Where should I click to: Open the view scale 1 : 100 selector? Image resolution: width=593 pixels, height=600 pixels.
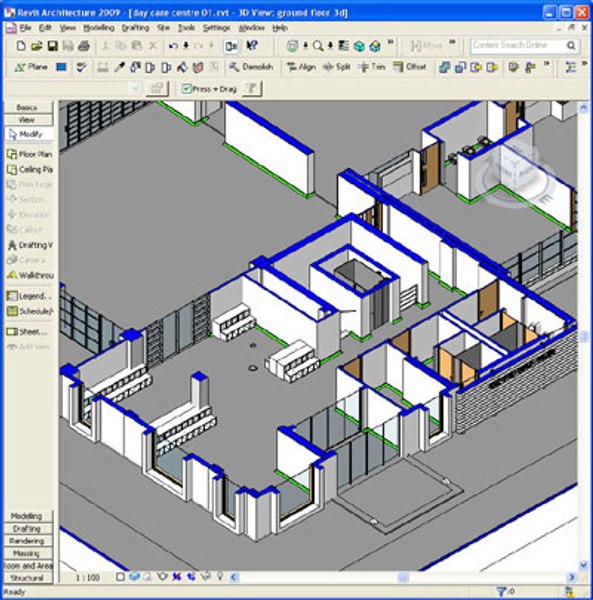[88, 577]
